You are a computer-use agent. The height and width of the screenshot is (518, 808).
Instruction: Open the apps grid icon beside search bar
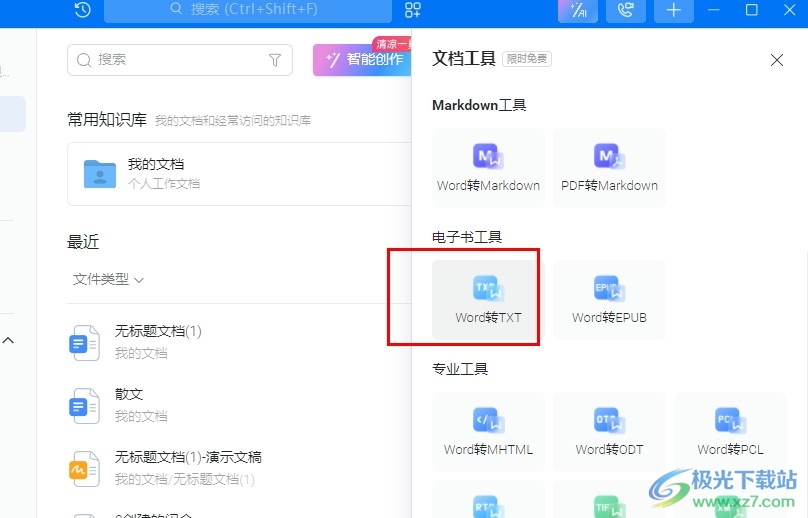[x=412, y=10]
